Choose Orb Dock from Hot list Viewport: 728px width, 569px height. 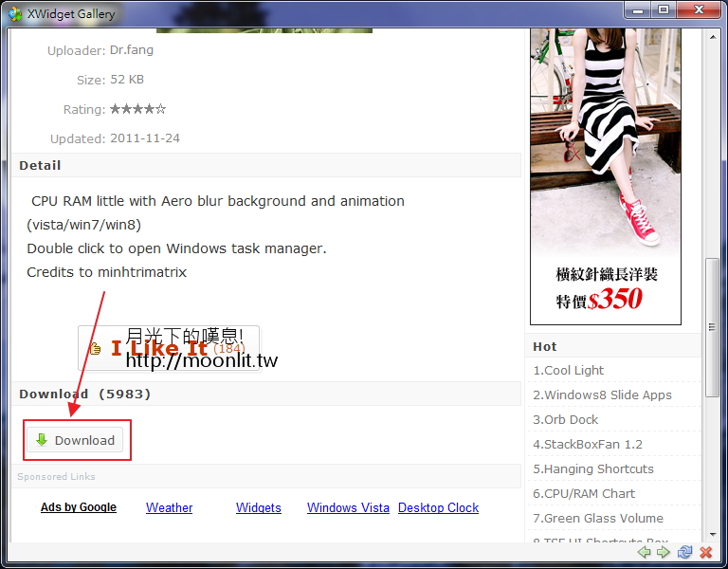pos(565,420)
